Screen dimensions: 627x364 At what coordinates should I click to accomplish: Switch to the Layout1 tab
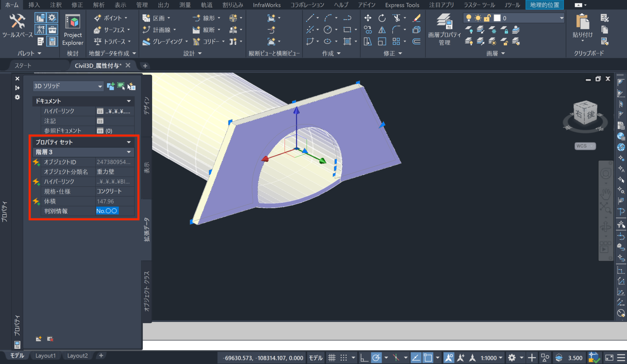[45, 355]
